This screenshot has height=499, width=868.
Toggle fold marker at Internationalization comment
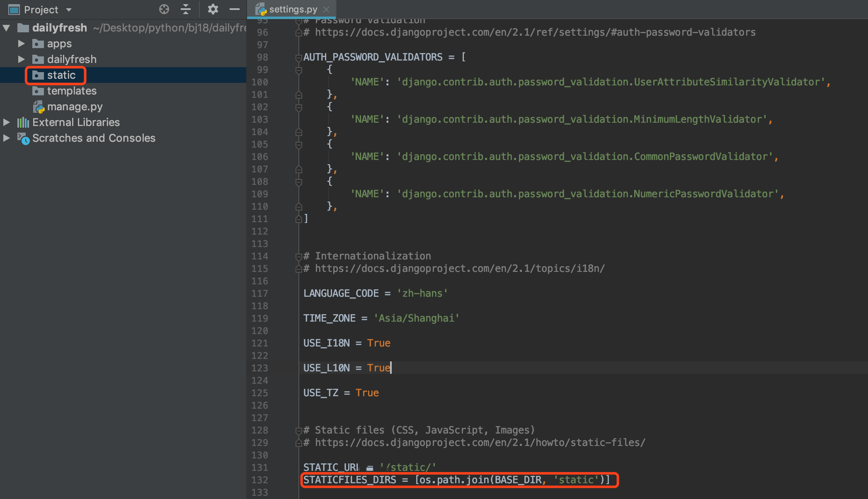[x=298, y=257]
